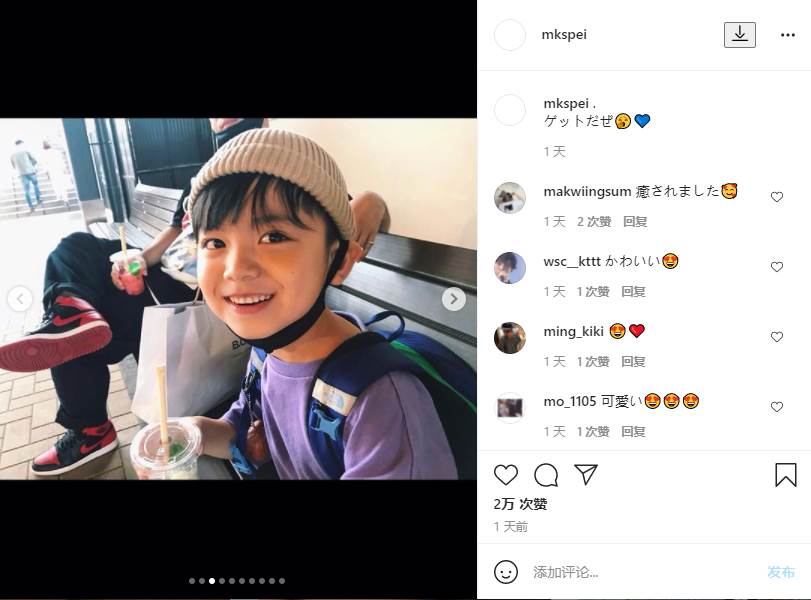
Task: Like ming_kiki's comment heart
Action: 776,337
